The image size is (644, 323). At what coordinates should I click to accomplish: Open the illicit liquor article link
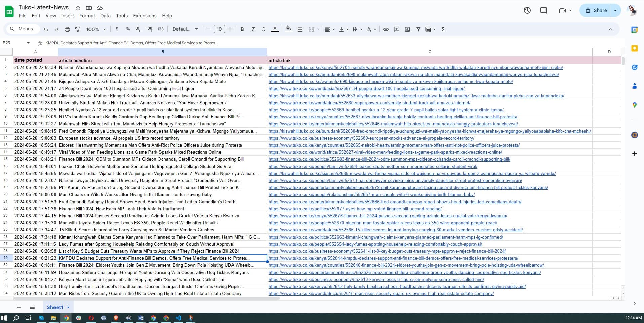(x=366, y=88)
